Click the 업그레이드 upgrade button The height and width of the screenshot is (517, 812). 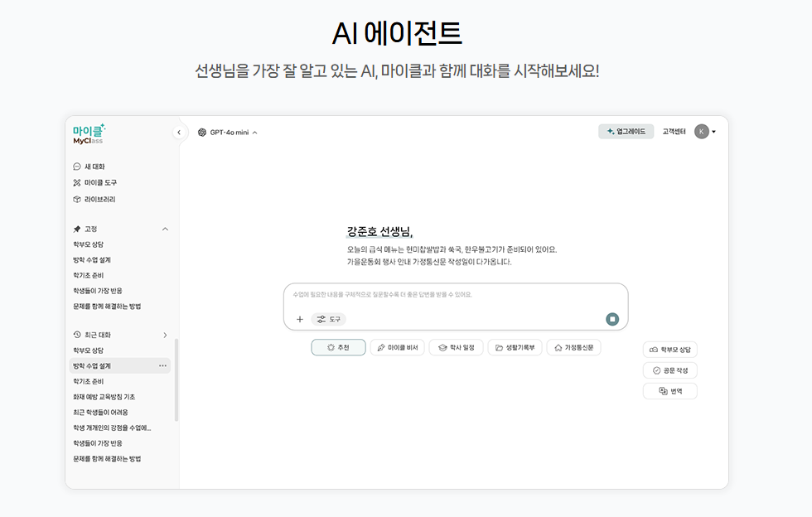tap(626, 132)
